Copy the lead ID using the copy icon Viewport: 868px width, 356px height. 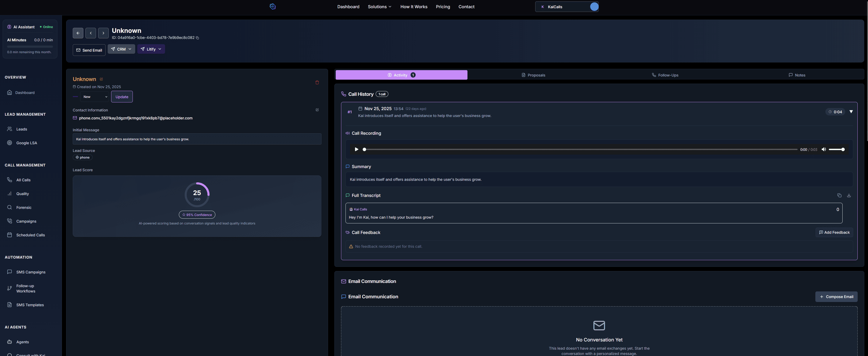197,38
